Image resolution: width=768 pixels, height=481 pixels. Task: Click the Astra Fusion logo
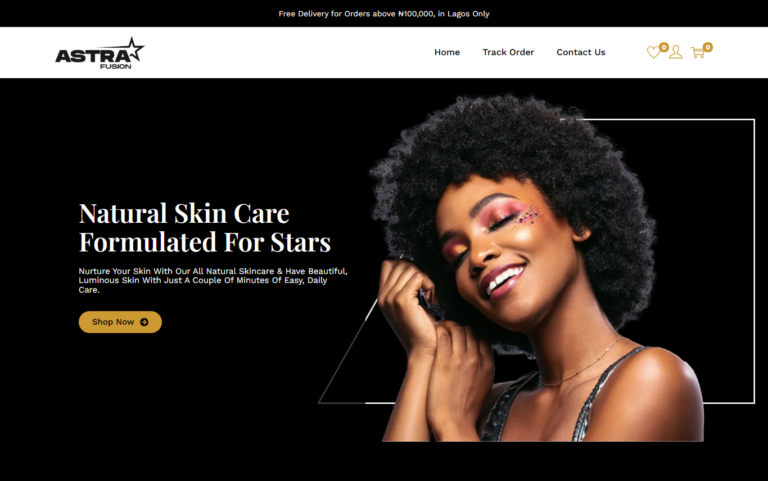(x=99, y=53)
